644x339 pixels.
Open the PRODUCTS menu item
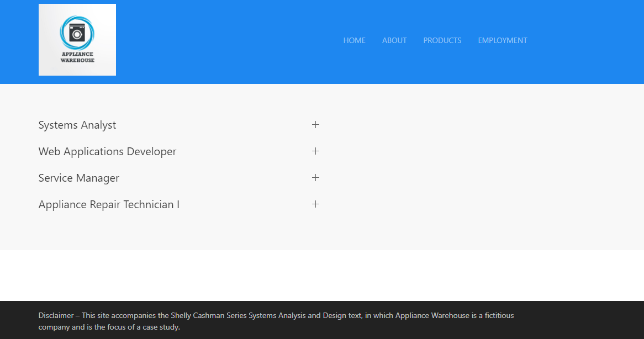442,40
